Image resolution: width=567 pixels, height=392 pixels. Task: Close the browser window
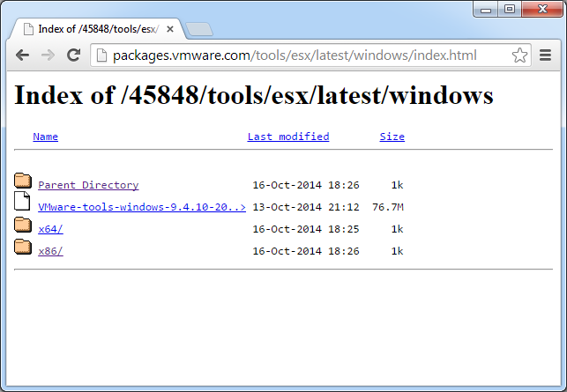[542, 9]
